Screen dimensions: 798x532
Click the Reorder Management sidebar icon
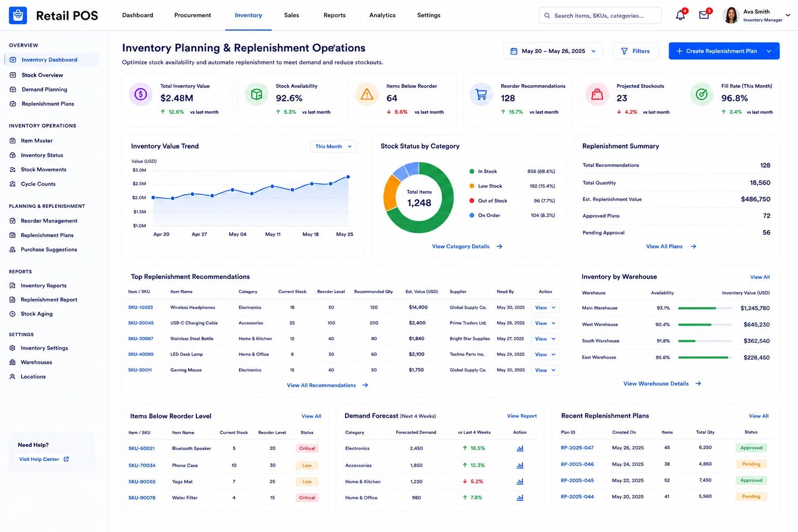13,221
